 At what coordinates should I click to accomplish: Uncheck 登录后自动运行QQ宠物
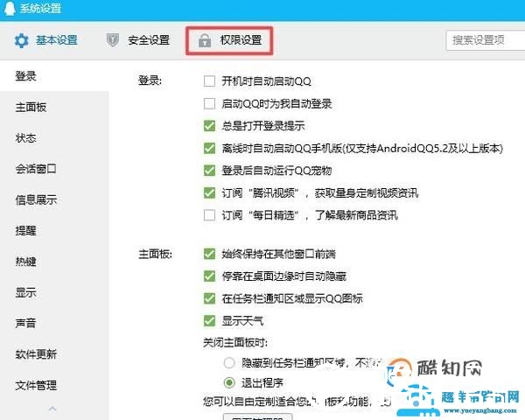point(209,171)
